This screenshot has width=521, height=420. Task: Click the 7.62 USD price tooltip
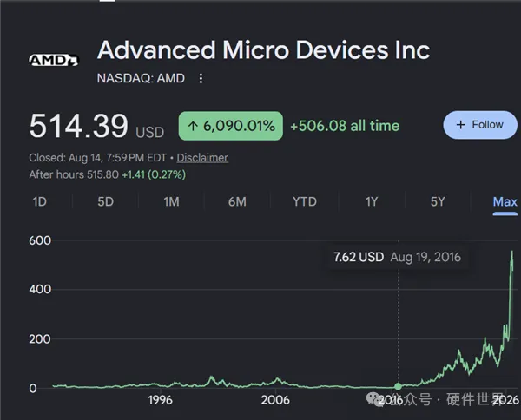point(398,257)
